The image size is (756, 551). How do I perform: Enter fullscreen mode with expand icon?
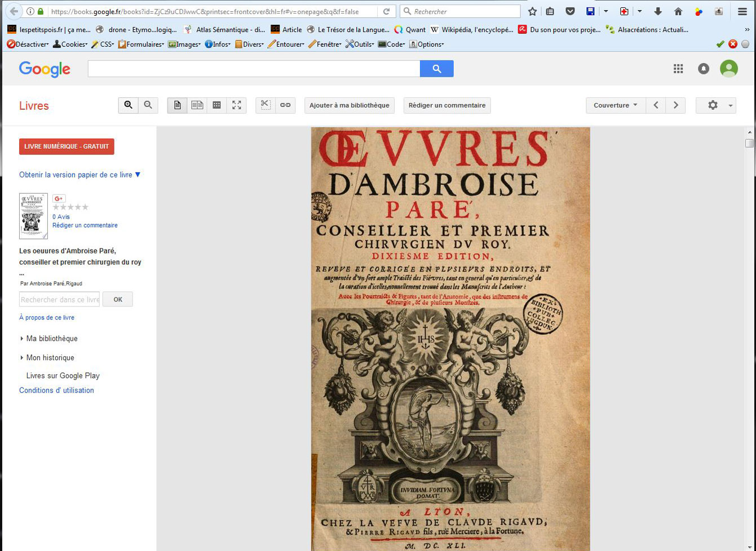click(x=236, y=105)
